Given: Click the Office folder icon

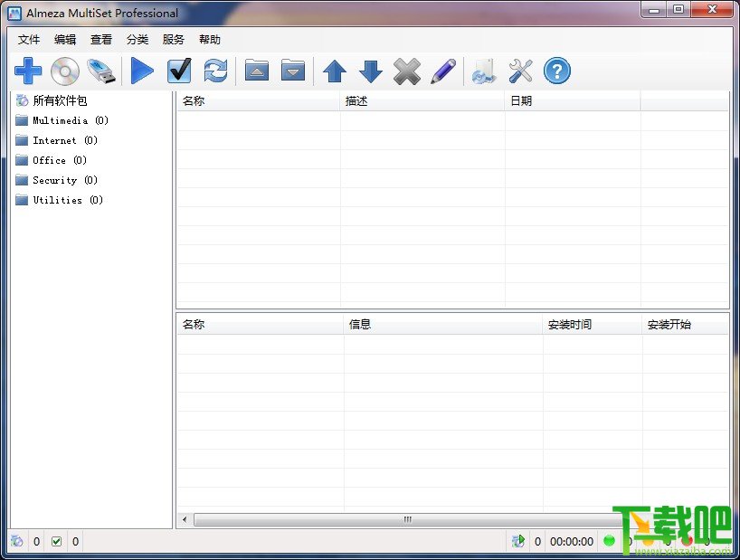Looking at the screenshot, I should pos(22,160).
